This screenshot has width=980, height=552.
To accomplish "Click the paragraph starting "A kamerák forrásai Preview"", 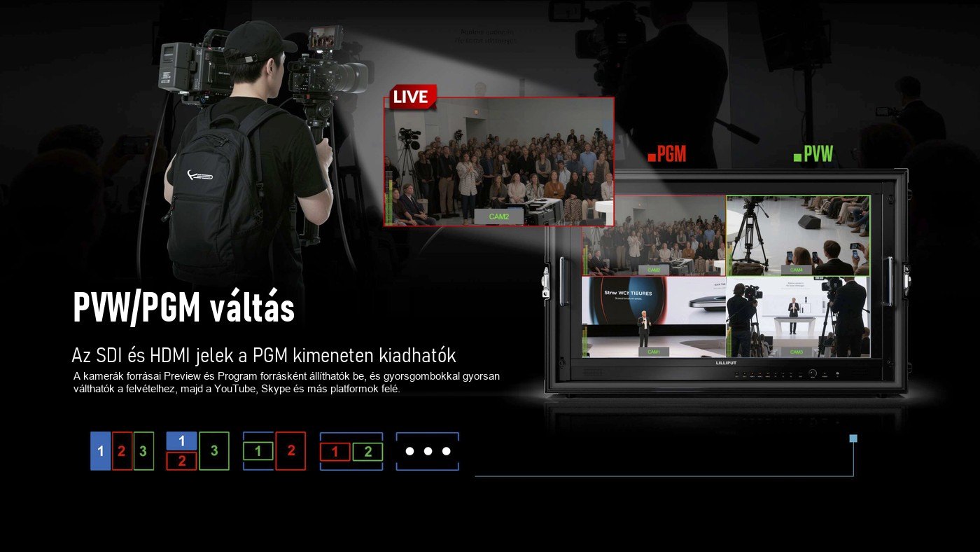I will click(286, 382).
